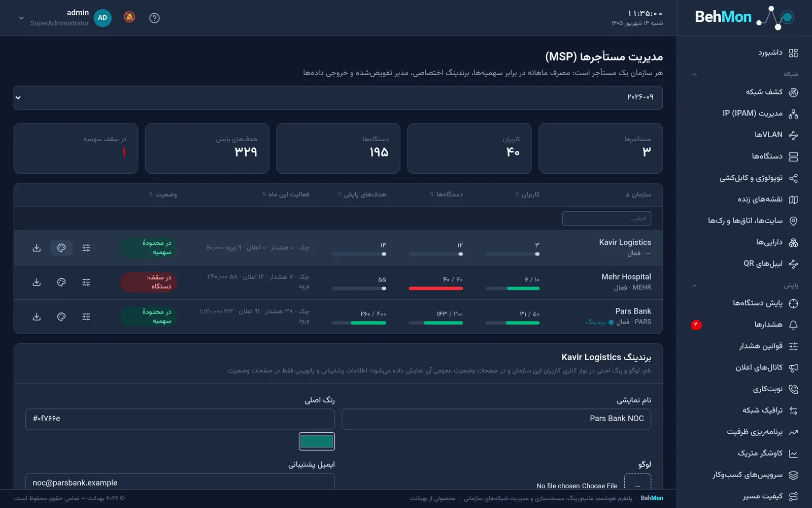Viewport: 812px width, 508px height.
Task: Click the سرویس‌های کسب‌وکار layers icon
Action: [794, 475]
